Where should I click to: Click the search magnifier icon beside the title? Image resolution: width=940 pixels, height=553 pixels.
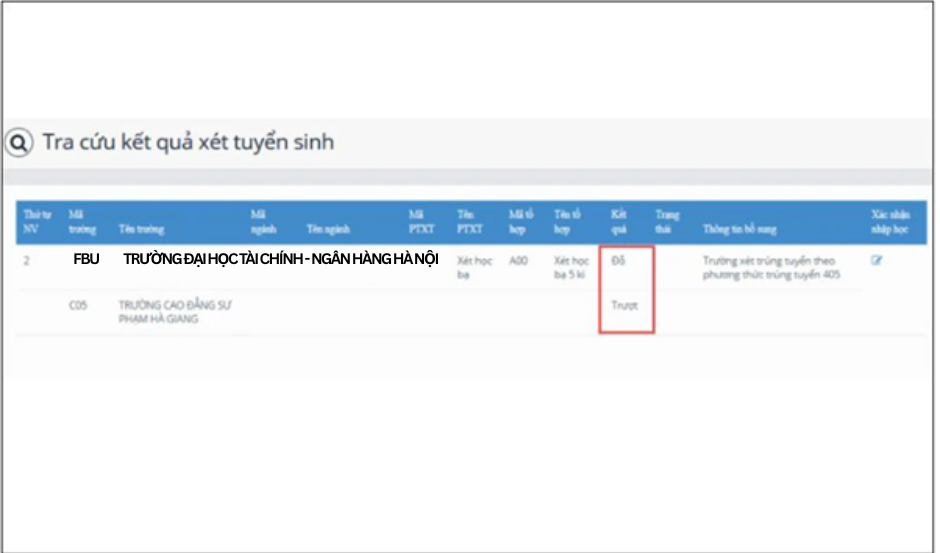point(18,143)
